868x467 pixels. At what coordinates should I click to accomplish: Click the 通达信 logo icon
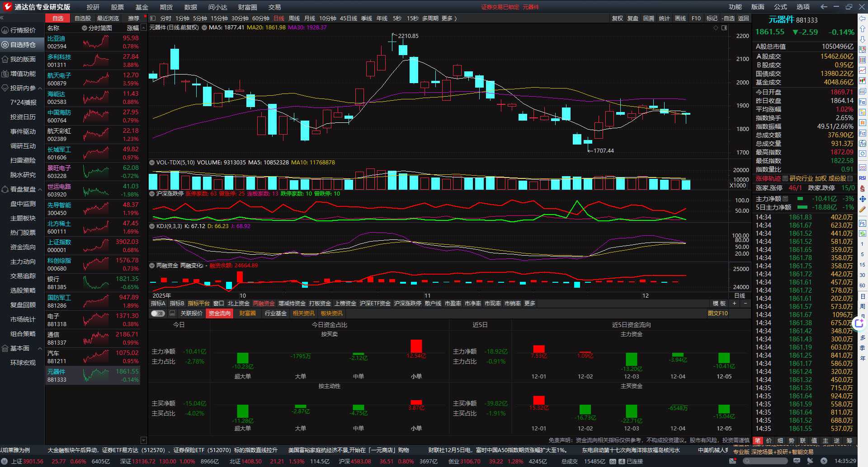pos(7,7)
